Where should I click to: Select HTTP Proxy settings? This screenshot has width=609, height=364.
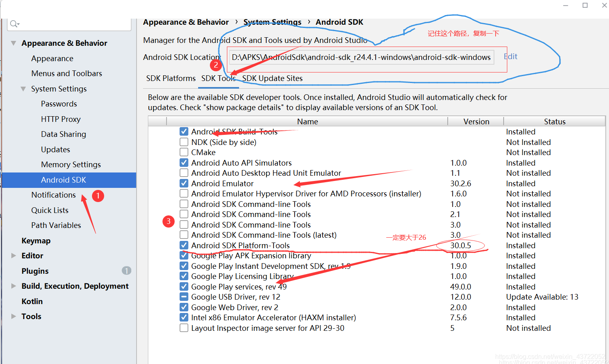(x=61, y=119)
